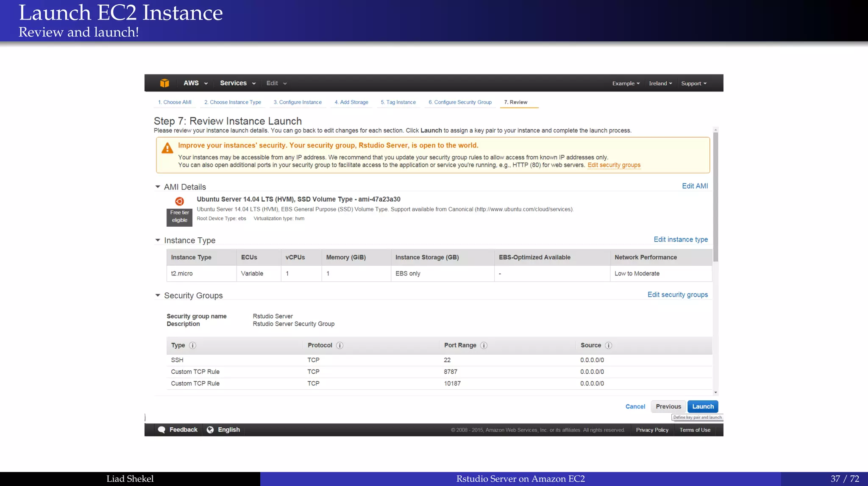Viewport: 868px width, 486px height.
Task: Open the Services dropdown menu
Action: (238, 83)
